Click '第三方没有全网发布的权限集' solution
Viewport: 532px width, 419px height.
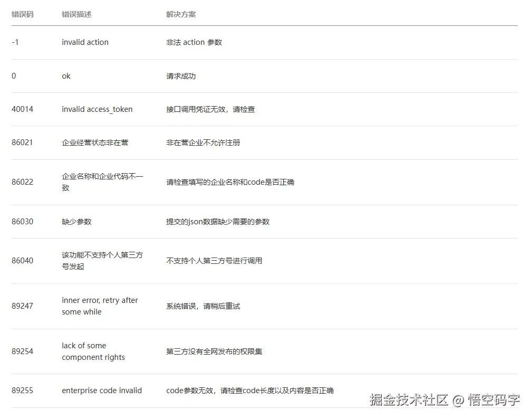[214, 351]
